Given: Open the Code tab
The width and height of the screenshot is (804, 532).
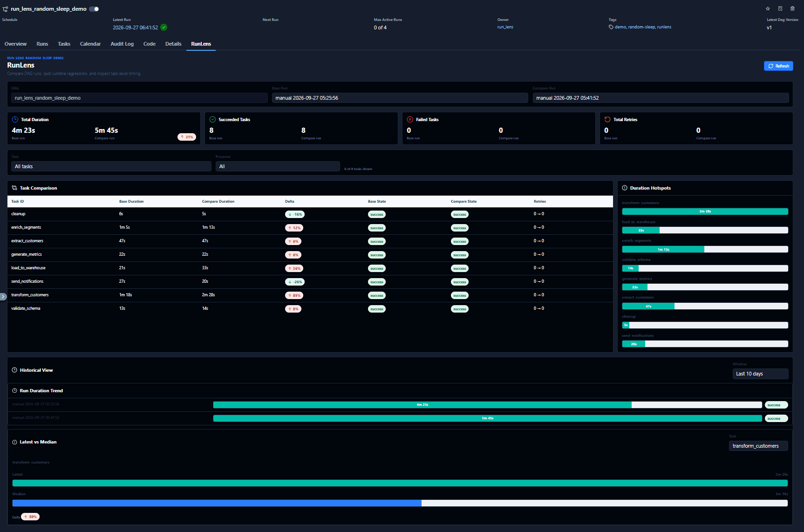Looking at the screenshot, I should [x=150, y=44].
